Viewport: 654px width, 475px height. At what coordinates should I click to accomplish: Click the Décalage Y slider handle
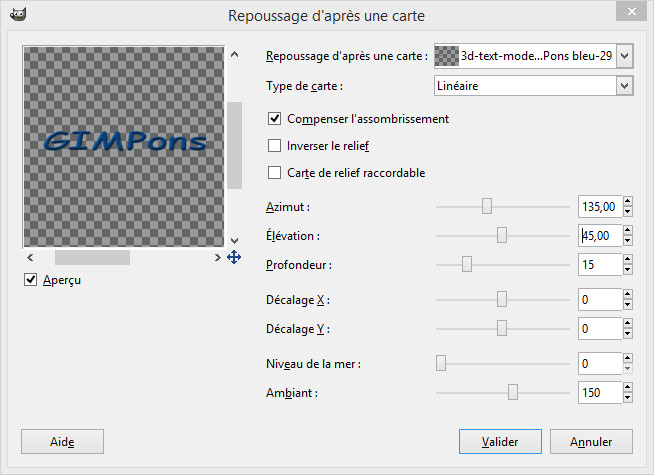[502, 329]
